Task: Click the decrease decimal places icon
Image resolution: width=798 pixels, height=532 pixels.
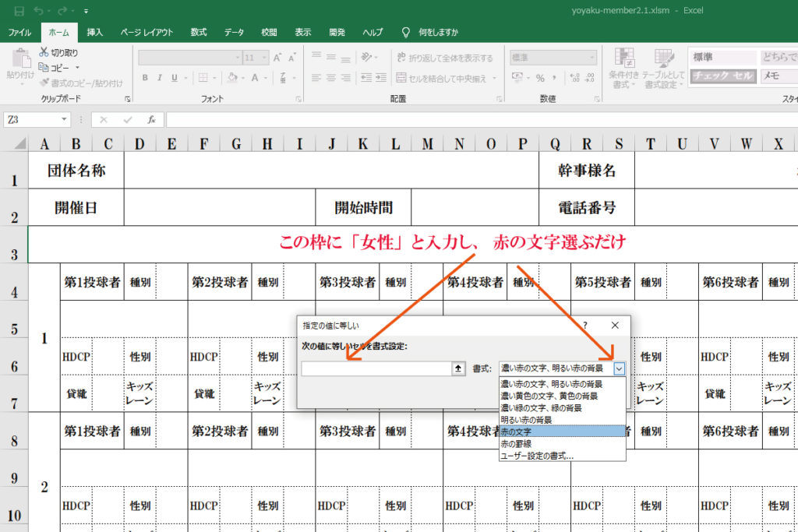Action: [590, 78]
